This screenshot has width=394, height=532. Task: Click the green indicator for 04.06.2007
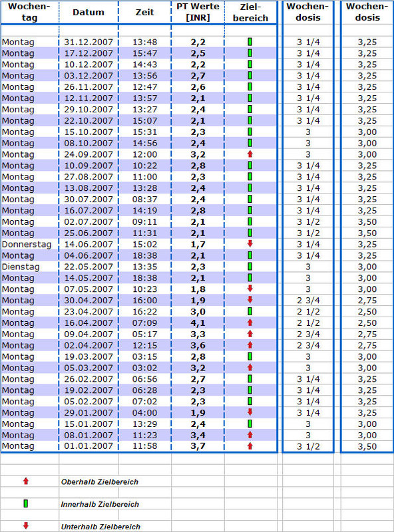(x=250, y=255)
